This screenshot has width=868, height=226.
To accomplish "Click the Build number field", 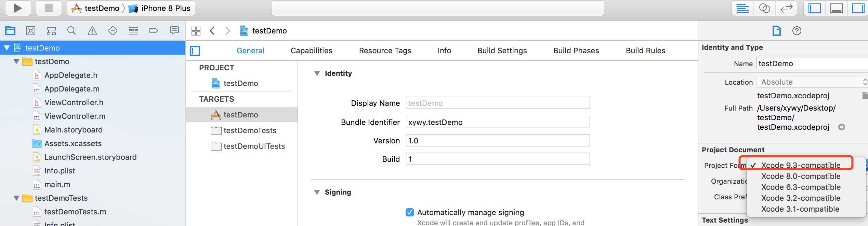I will click(x=498, y=159).
